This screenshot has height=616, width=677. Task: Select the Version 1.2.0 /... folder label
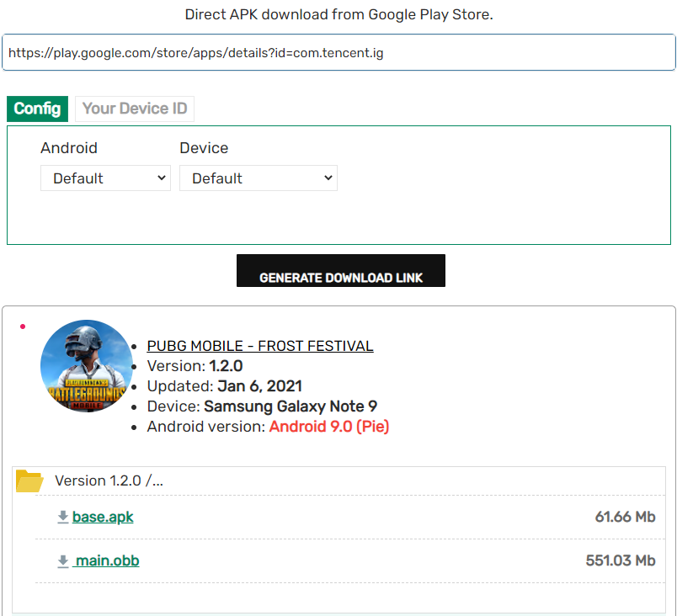tap(109, 481)
